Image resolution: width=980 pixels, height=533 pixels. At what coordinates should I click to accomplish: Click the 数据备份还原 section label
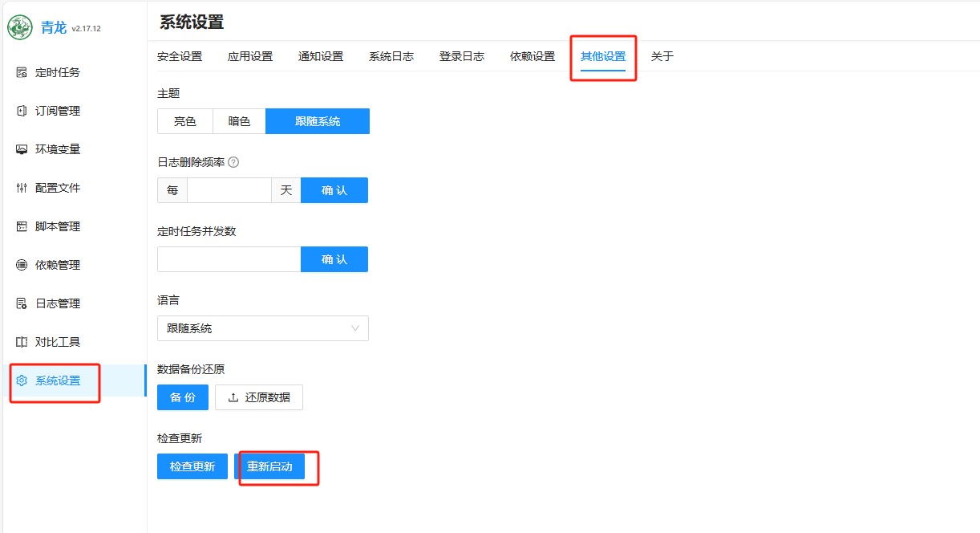(x=191, y=369)
